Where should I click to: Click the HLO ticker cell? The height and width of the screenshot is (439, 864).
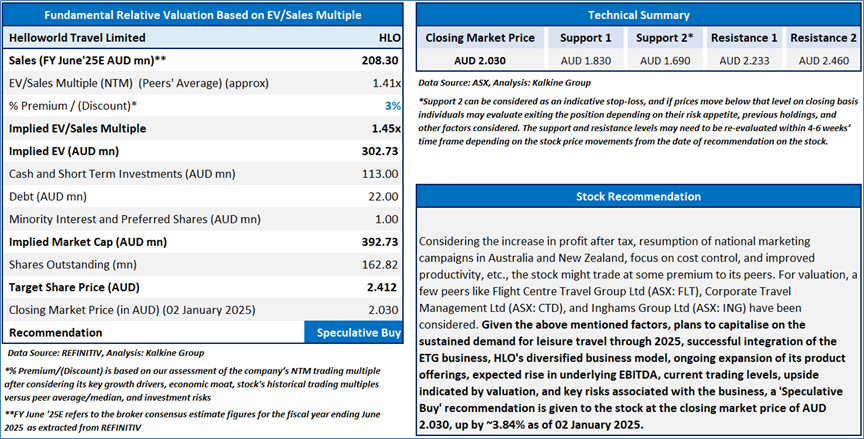[390, 38]
